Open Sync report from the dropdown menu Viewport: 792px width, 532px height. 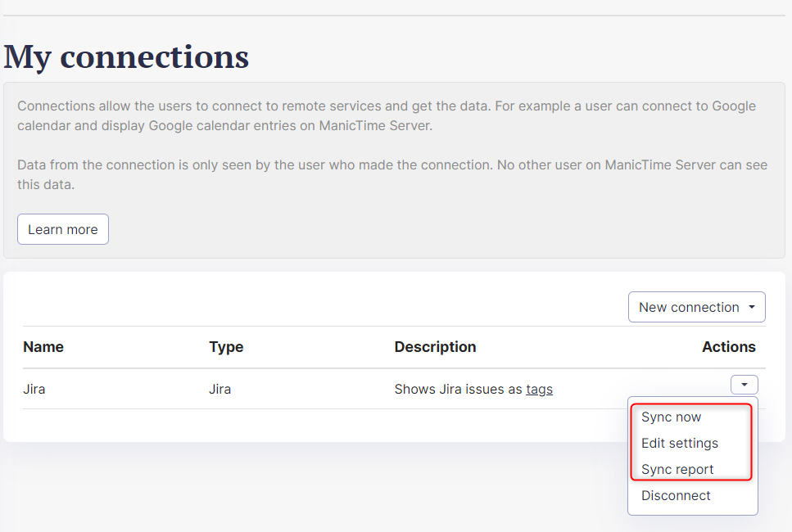click(x=677, y=470)
